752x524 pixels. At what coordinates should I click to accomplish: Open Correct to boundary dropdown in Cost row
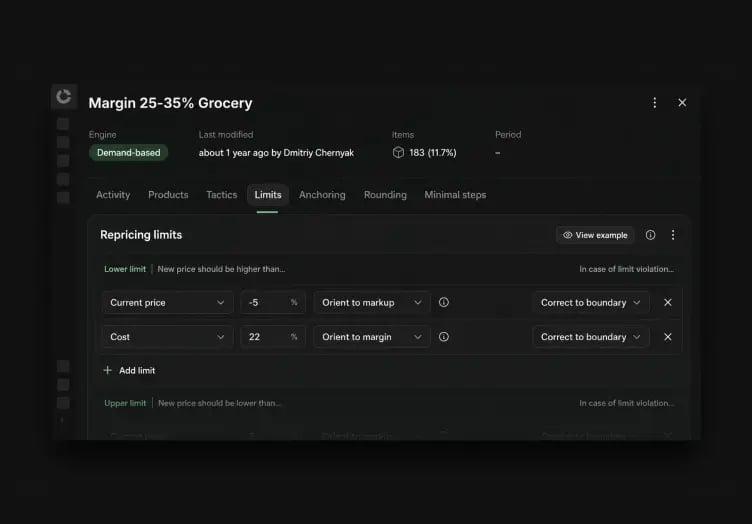(x=590, y=337)
